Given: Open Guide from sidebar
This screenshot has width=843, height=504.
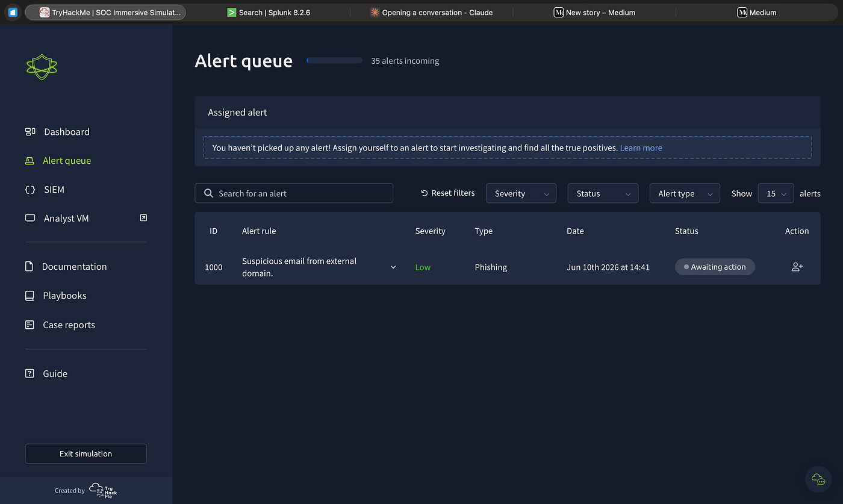Looking at the screenshot, I should 55,373.
